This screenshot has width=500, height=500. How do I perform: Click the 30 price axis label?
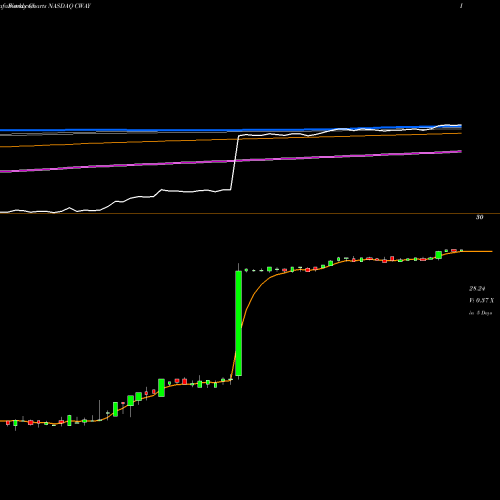click(479, 217)
